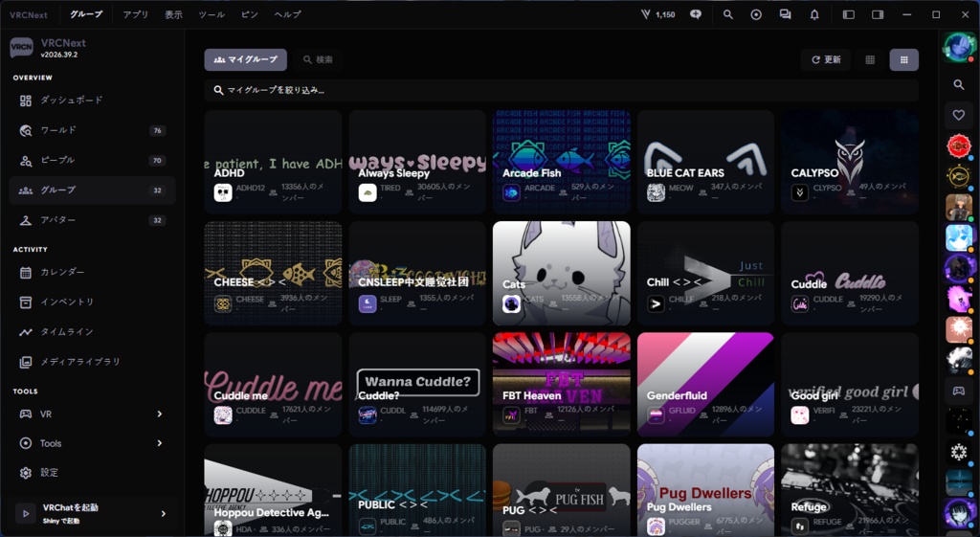
Task: Open the Pug Dwellers group card
Action: [705, 490]
